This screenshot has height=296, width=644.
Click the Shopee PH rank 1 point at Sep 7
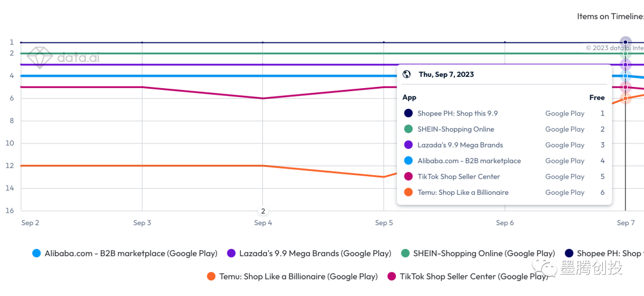(626, 42)
